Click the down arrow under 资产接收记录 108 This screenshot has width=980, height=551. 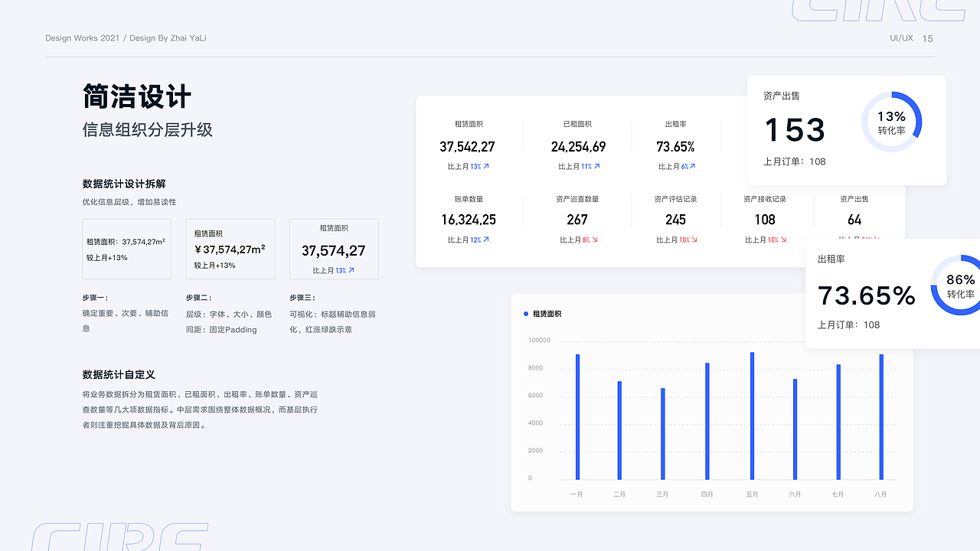[783, 240]
